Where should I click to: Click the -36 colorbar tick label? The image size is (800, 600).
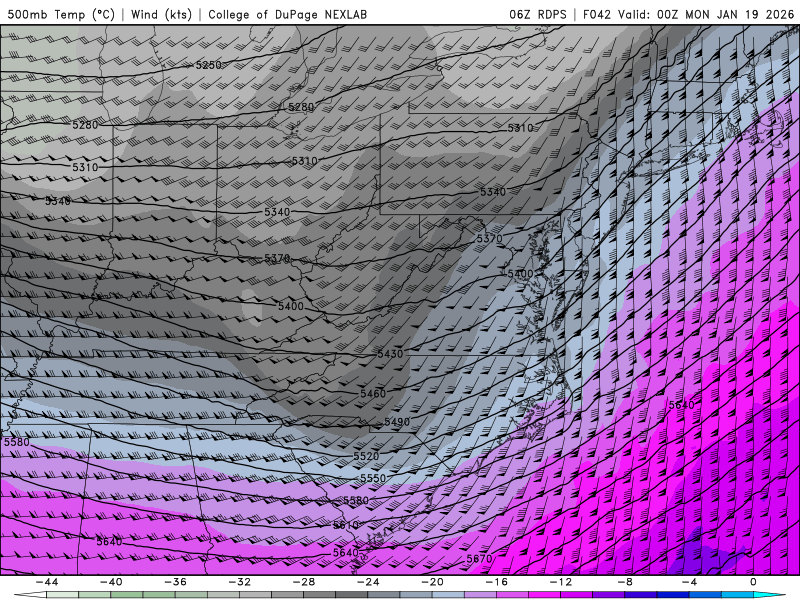(x=175, y=582)
